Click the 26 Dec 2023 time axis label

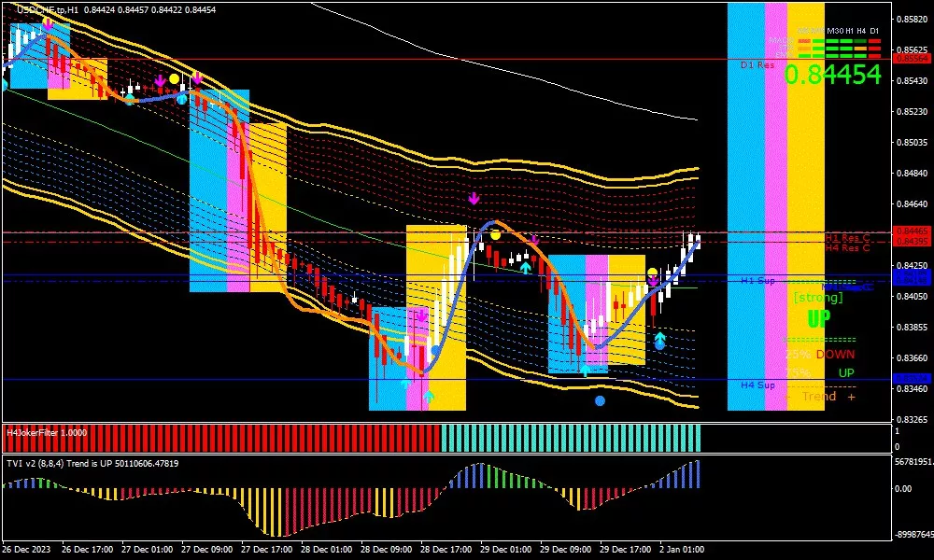(x=27, y=550)
